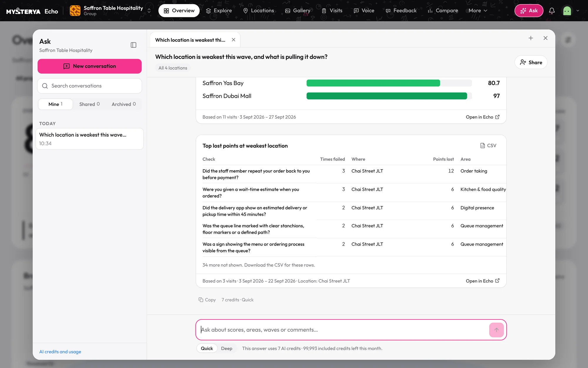Open the notifications bell

coord(552,11)
